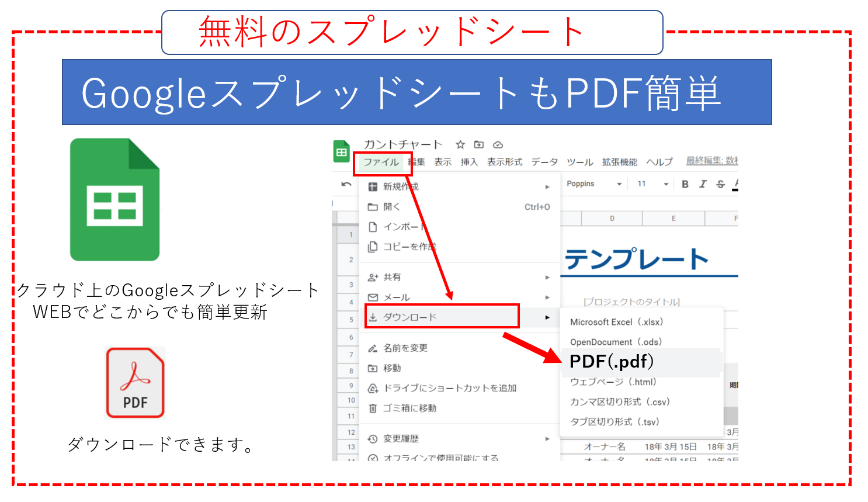The image size is (868, 502).
Task: Select 移動 in the file menu
Action: pos(460,368)
